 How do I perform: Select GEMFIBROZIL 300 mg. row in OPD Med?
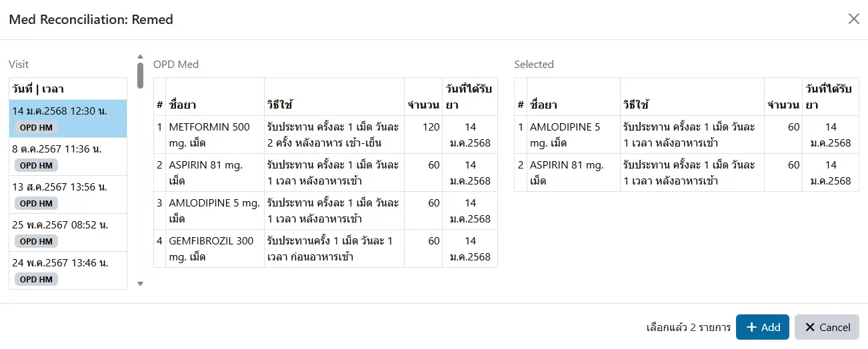[x=213, y=248]
